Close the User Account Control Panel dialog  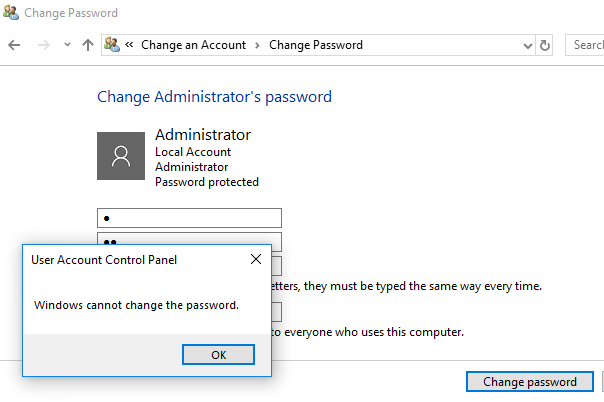click(256, 259)
